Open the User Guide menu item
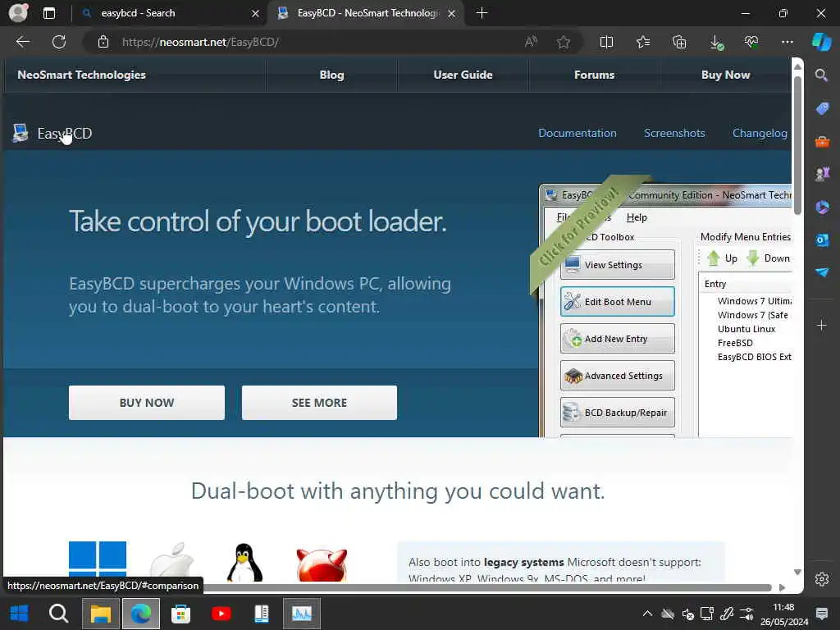 463,75
